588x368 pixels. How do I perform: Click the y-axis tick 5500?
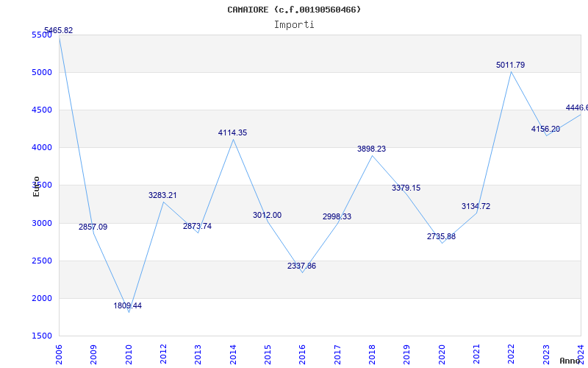pos(42,35)
